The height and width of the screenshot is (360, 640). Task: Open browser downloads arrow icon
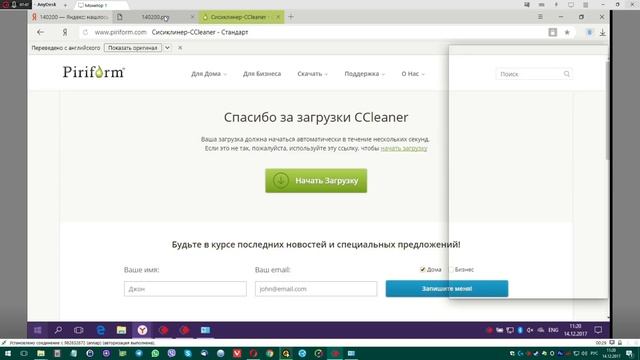click(x=602, y=32)
